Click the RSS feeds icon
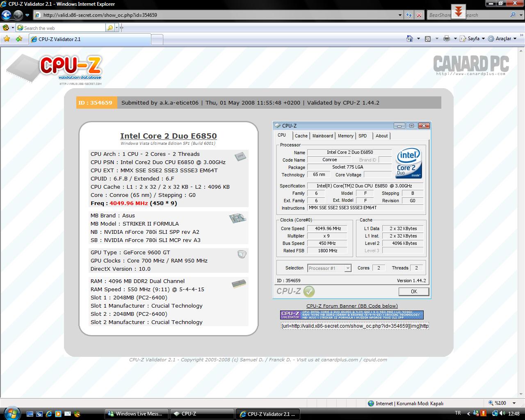 (427, 39)
